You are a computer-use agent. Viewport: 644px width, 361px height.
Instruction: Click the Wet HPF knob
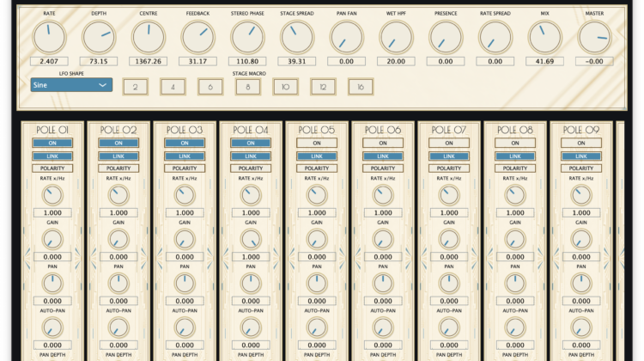coord(396,37)
